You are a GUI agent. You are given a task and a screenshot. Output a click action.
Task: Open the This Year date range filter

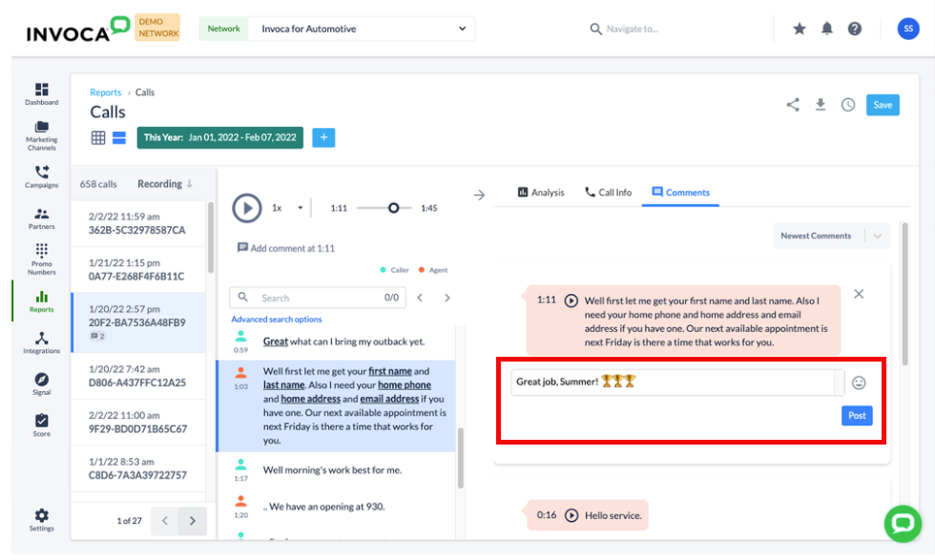[220, 137]
